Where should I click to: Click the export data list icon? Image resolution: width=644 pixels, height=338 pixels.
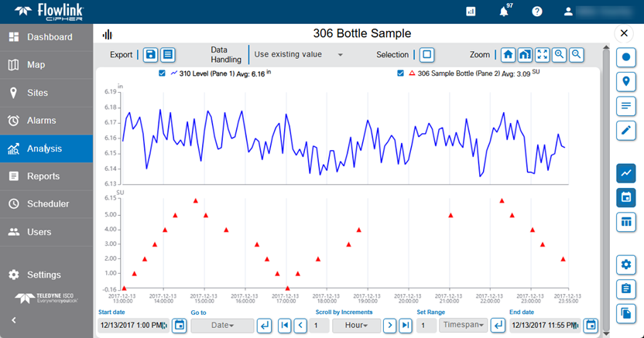tap(167, 55)
